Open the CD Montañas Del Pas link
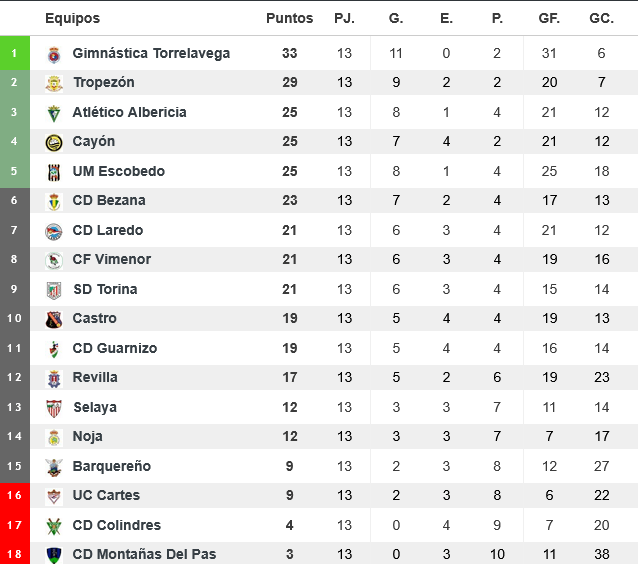 click(144, 554)
